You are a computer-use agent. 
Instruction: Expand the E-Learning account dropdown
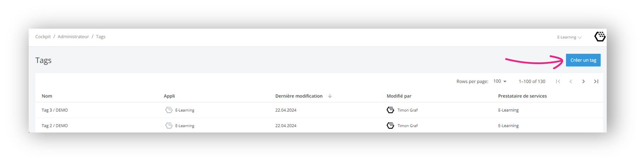(569, 37)
